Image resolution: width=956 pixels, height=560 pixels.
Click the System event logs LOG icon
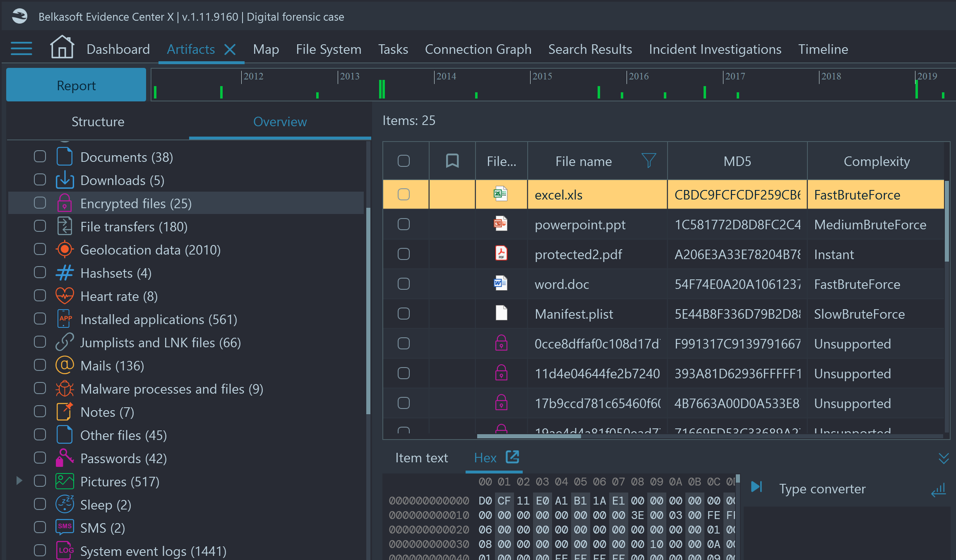tap(65, 550)
